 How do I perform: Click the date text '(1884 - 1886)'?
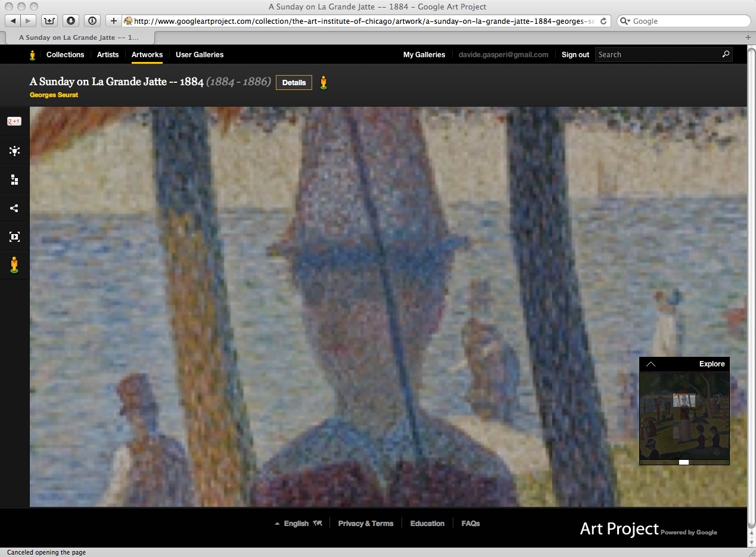pos(239,82)
